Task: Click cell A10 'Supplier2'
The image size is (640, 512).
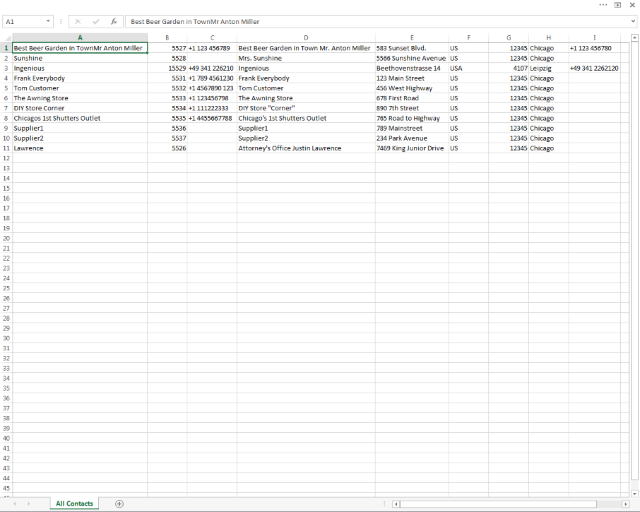Action: click(x=80, y=138)
